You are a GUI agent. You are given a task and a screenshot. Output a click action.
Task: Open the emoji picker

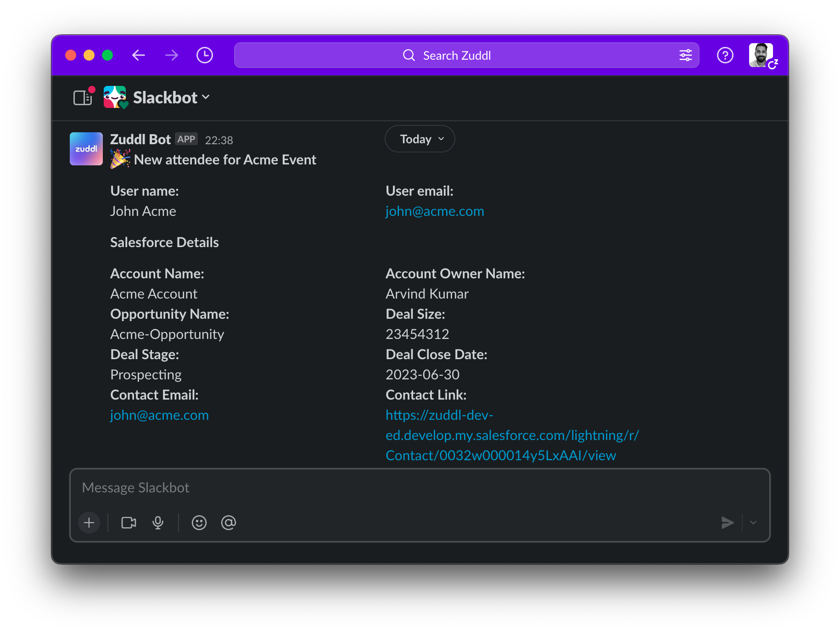coord(199,523)
